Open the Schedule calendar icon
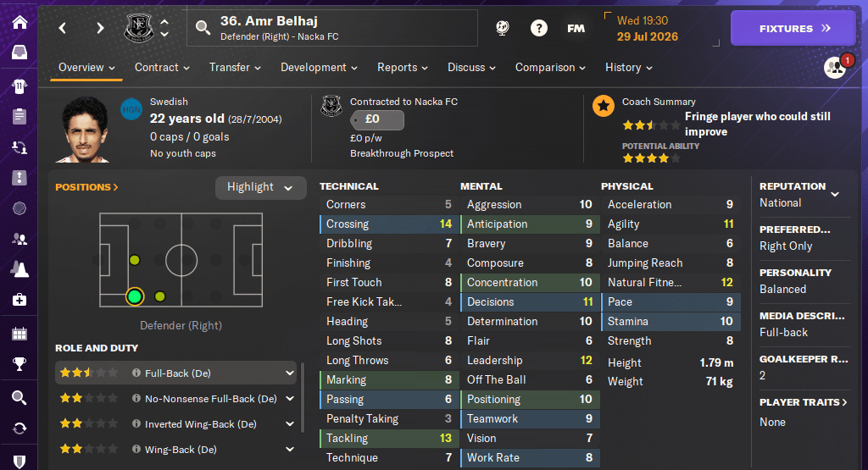 19,333
